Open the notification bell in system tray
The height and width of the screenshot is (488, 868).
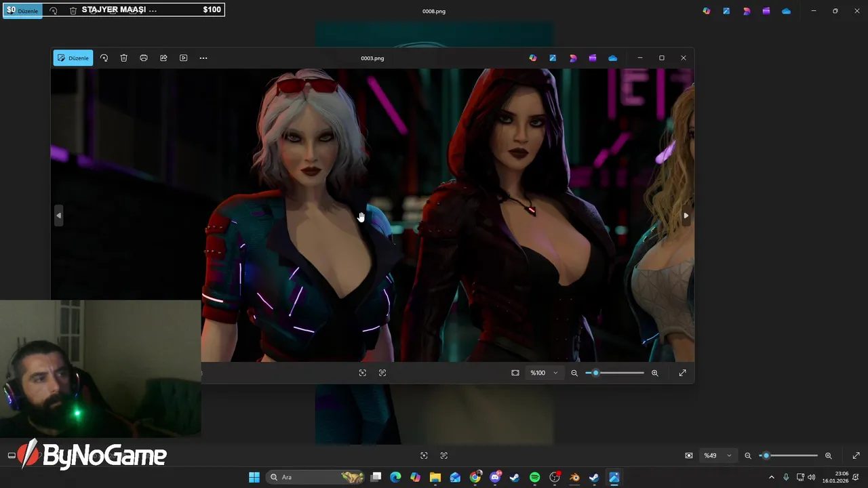[x=857, y=477]
